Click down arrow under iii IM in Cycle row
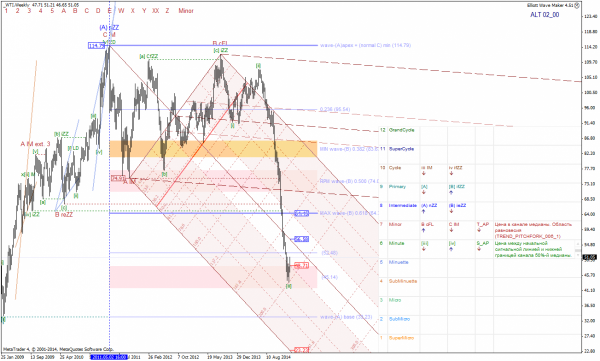 (424, 173)
